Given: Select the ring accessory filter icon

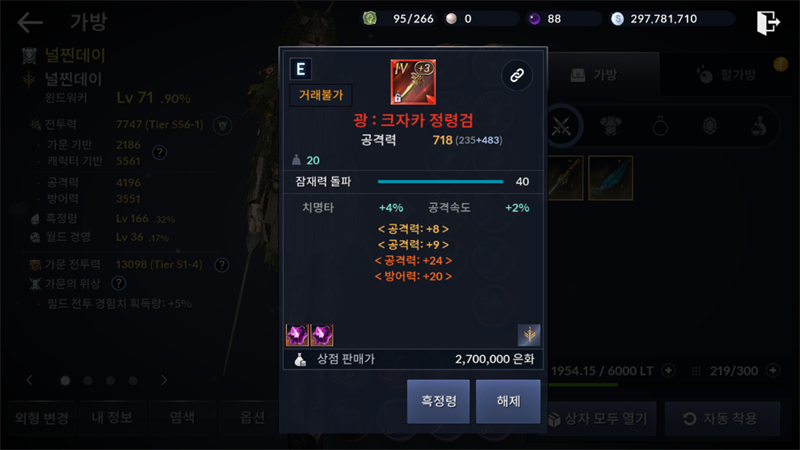Looking at the screenshot, I should pos(660,126).
